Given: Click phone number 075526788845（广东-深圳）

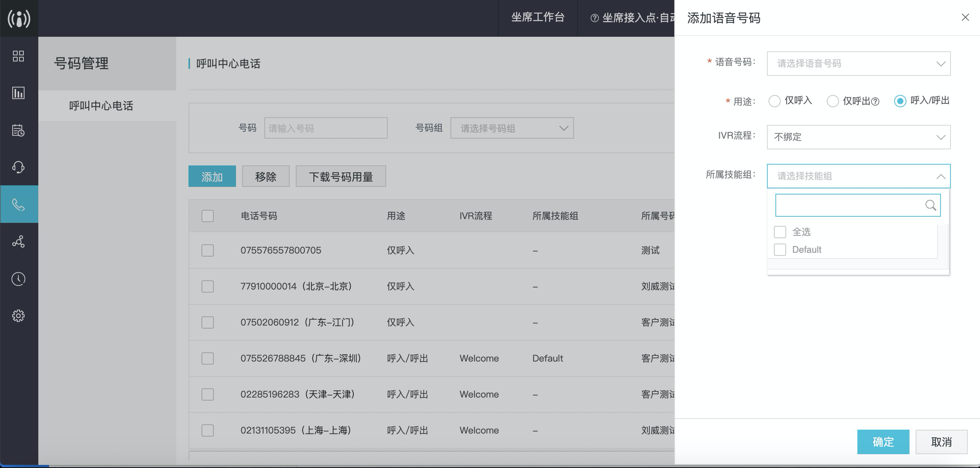Looking at the screenshot, I should point(301,358).
